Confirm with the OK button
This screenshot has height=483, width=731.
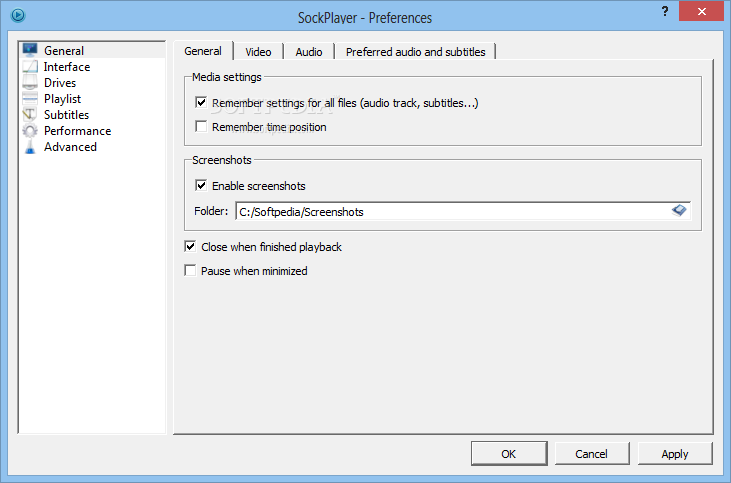point(509,454)
